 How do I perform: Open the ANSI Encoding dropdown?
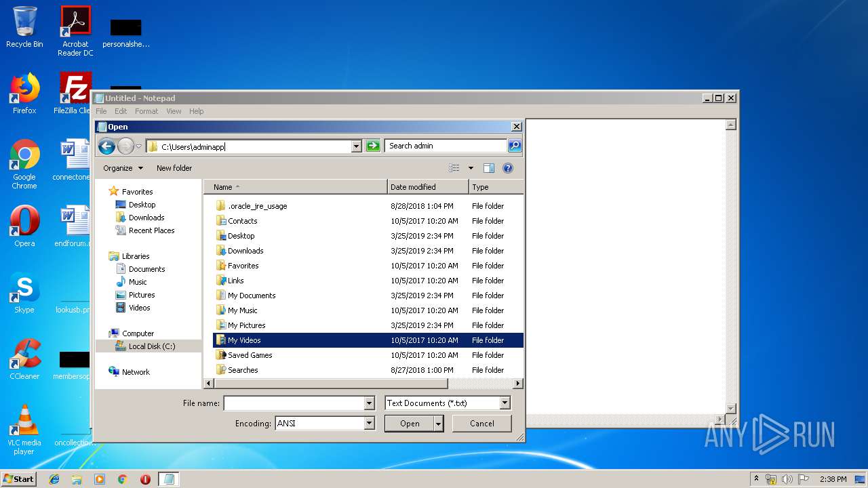coord(369,424)
